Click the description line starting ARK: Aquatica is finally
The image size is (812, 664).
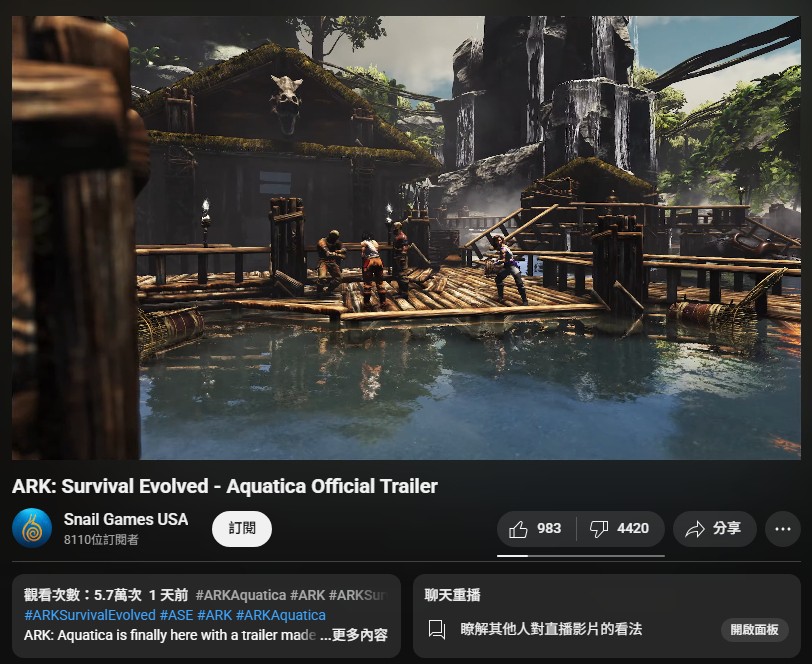point(170,635)
